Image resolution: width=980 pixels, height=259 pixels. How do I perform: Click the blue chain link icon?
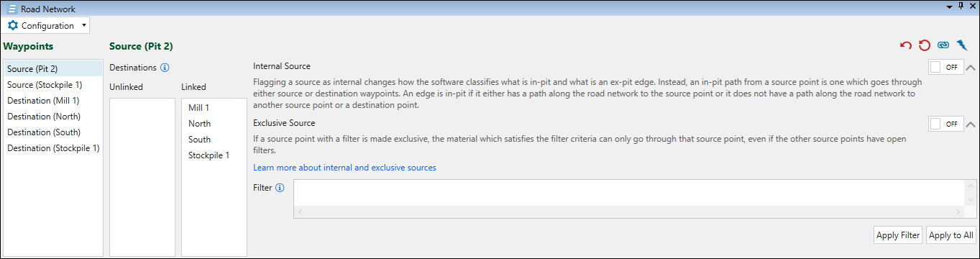pos(943,45)
